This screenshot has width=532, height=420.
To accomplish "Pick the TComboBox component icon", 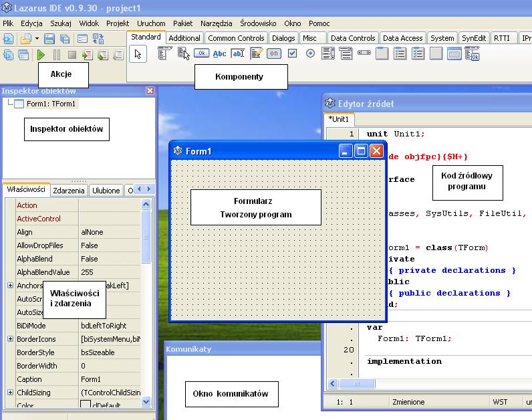I will click(x=346, y=54).
